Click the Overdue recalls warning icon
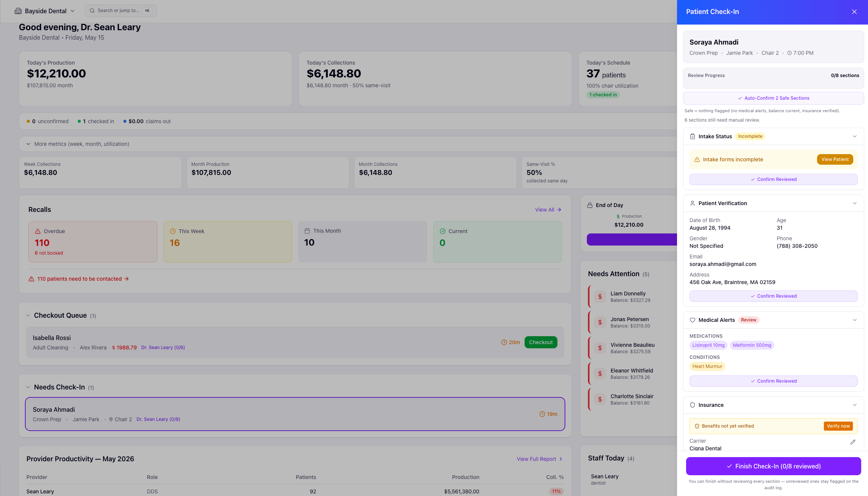 point(38,231)
